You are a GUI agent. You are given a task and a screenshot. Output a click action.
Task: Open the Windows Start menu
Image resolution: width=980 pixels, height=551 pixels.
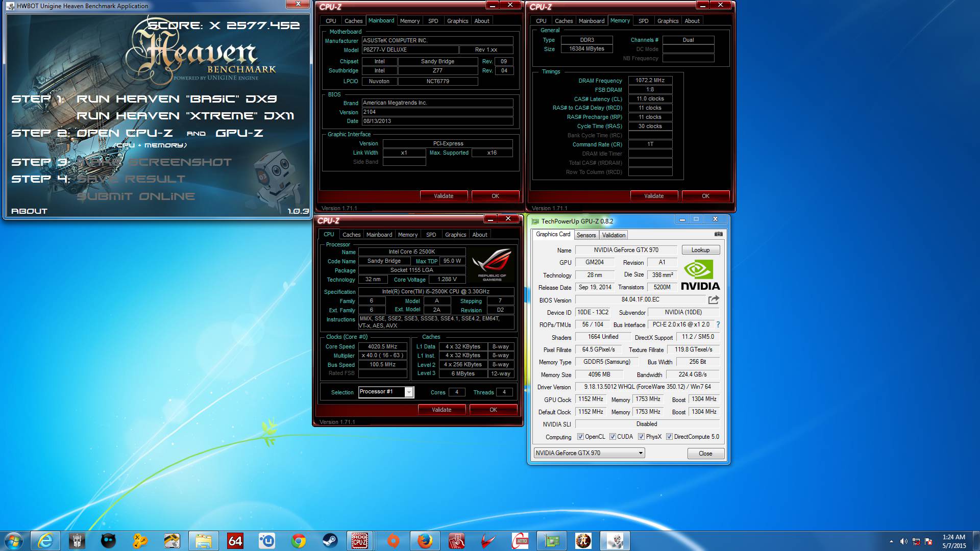pos(14,540)
